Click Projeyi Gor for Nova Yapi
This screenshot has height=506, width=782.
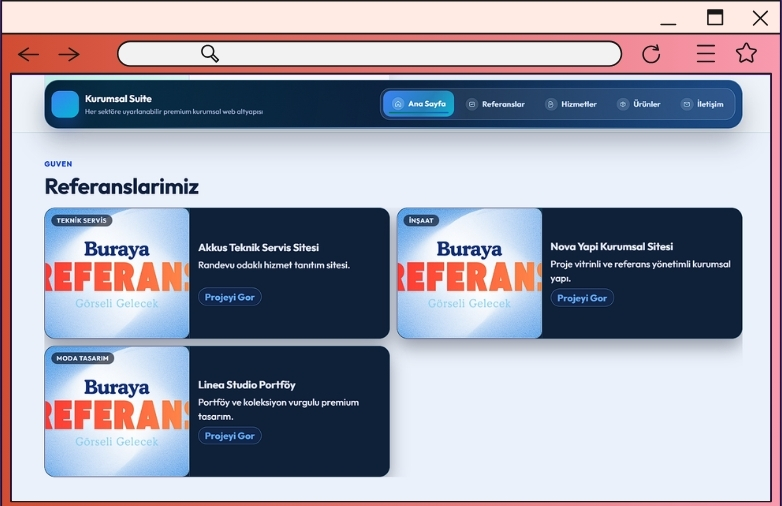coord(582,298)
